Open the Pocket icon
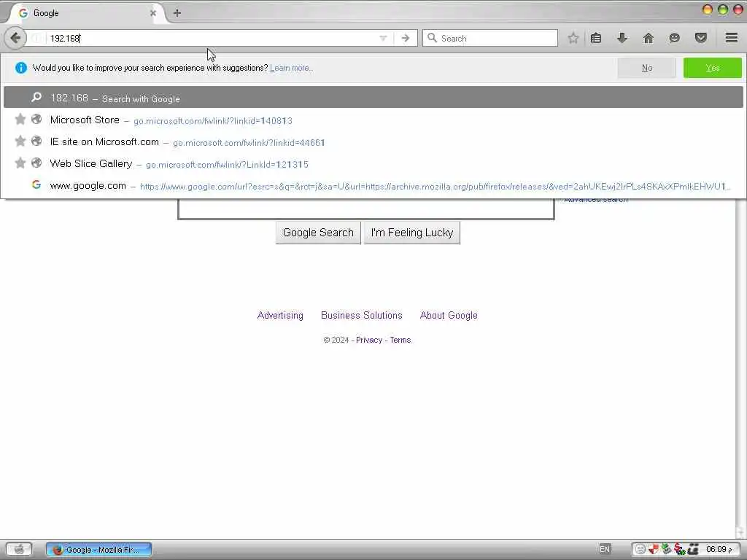Viewport: 747px width, 560px height. click(701, 38)
